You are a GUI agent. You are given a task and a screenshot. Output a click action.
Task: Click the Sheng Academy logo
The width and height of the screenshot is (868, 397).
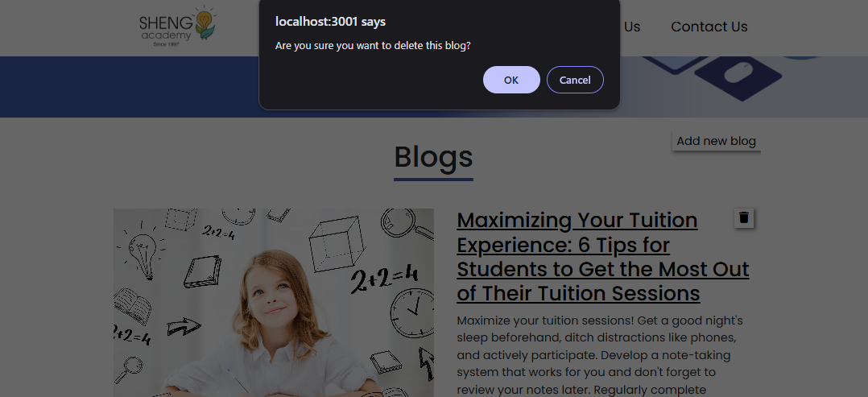177,27
